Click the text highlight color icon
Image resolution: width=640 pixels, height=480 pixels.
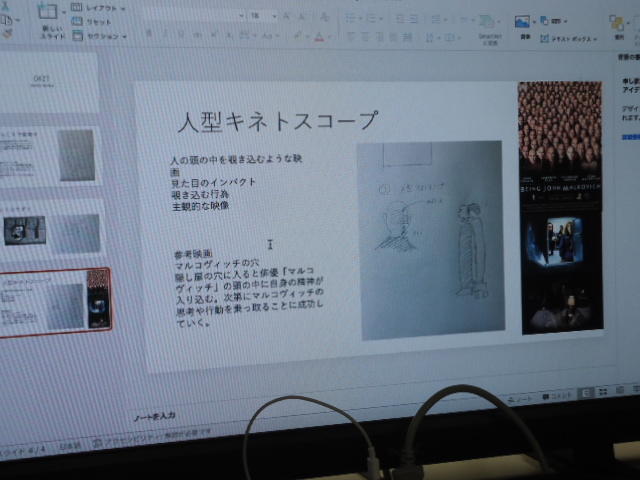[298, 36]
